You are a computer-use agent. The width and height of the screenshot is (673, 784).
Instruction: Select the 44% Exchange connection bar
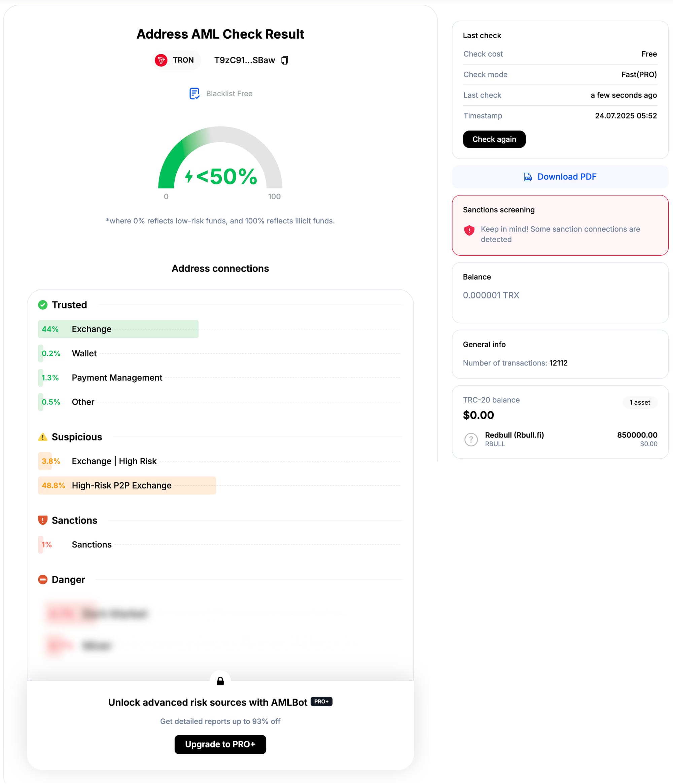[118, 329]
